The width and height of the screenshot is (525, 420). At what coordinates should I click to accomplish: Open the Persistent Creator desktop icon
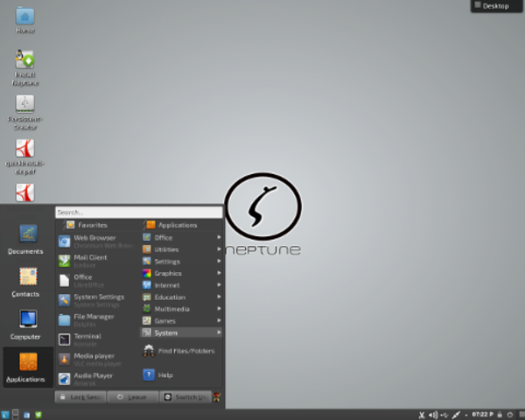click(x=25, y=113)
